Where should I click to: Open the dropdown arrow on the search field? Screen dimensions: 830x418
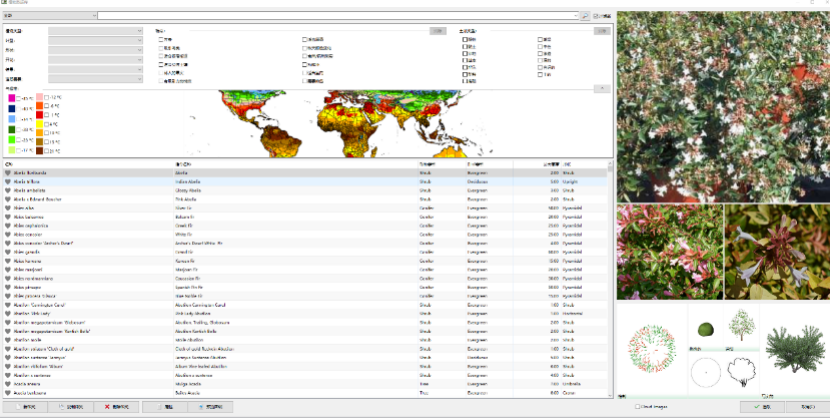(574, 16)
